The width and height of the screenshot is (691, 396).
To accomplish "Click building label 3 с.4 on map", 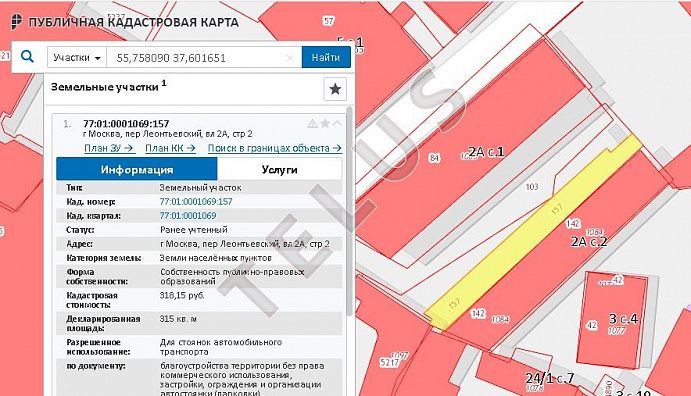I will click(x=623, y=318).
